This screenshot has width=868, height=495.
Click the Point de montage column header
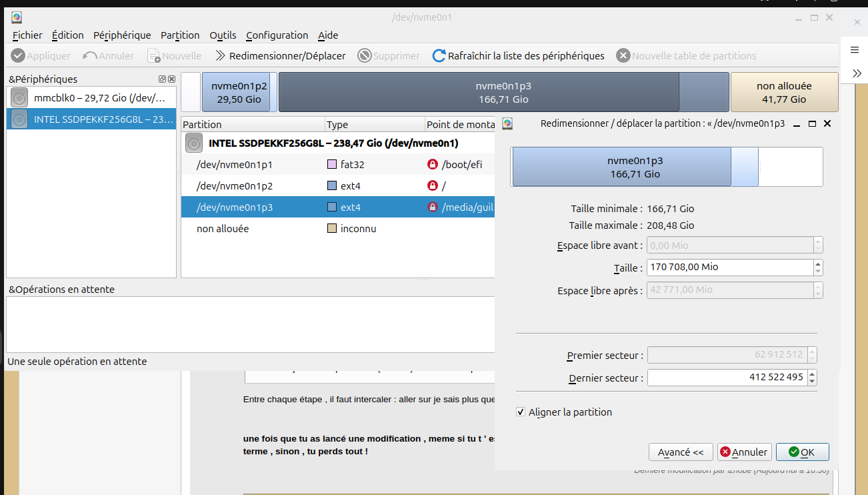[460, 124]
